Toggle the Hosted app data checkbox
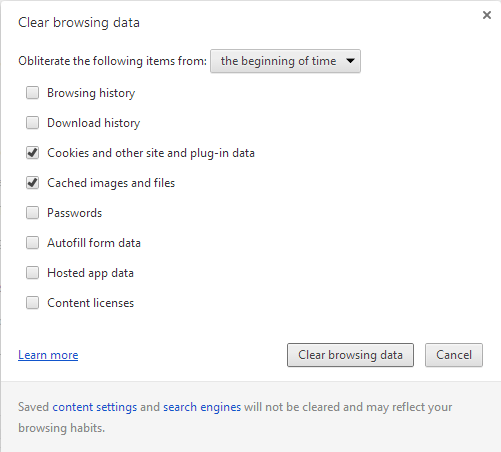Image resolution: width=501 pixels, height=452 pixels. click(x=32, y=273)
